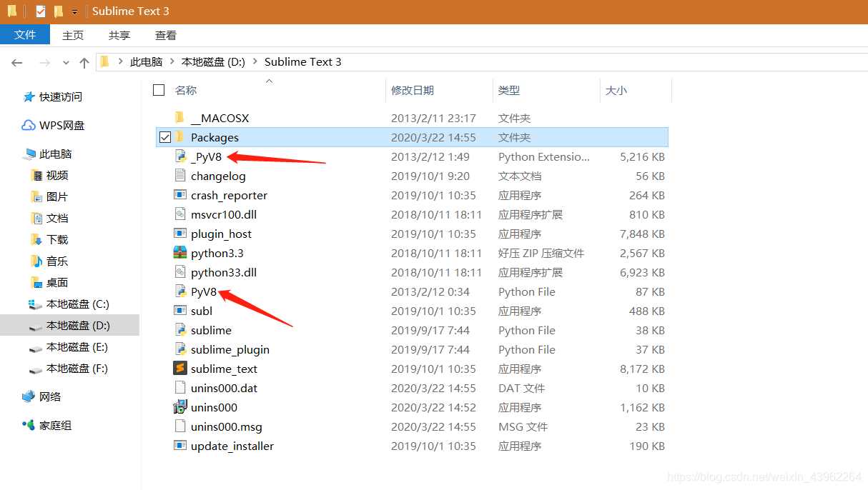868x490 pixels.
Task: Open the recent locations dropdown arrow
Action: [66, 63]
